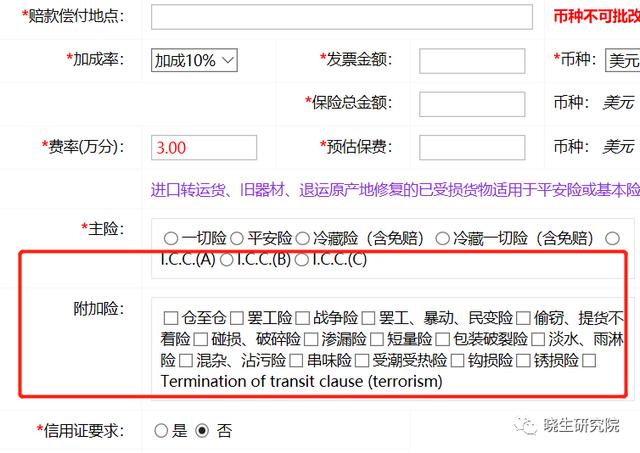Click the 美元 text beside 保险总金额

pyautogui.click(x=618, y=102)
